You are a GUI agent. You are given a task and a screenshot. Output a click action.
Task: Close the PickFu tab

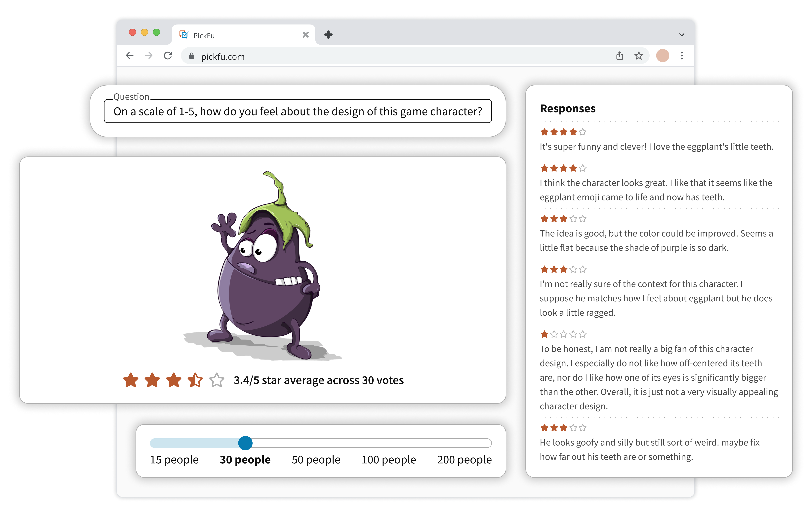[305, 35]
